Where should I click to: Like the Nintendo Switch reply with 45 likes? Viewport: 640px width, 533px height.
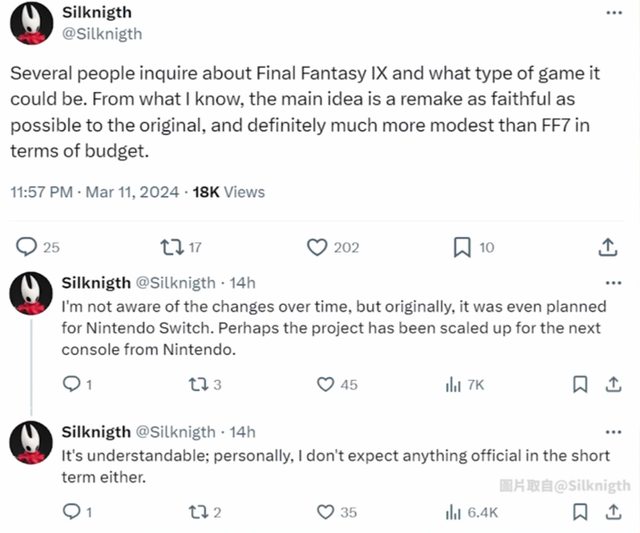coord(325,384)
